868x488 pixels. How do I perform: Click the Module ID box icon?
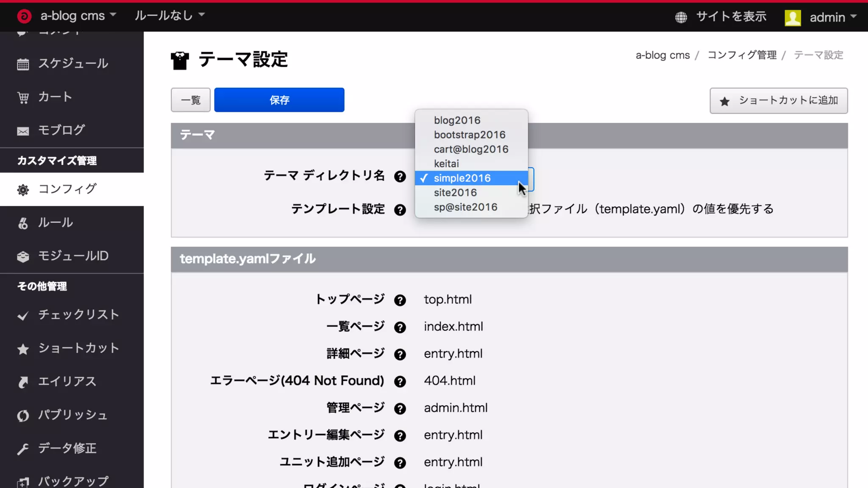coord(23,257)
